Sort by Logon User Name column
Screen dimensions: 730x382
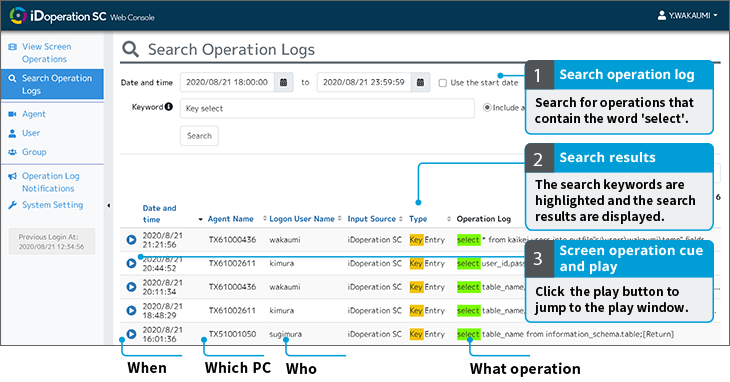(302, 219)
